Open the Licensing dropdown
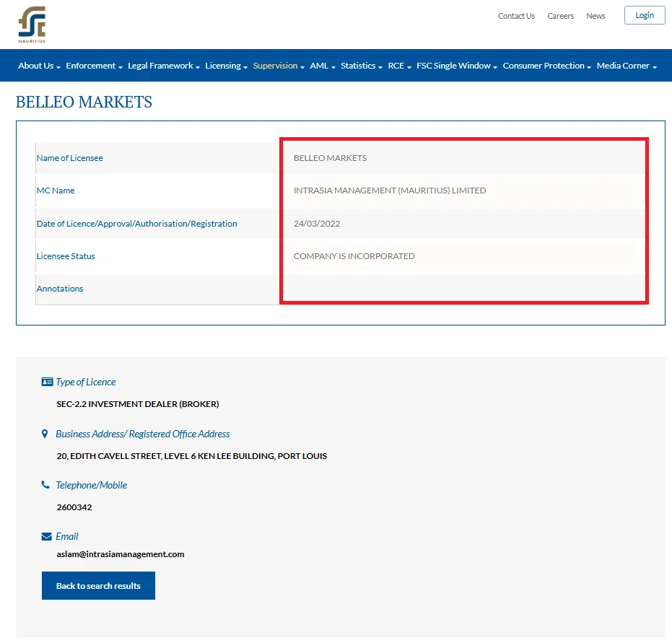 point(226,66)
